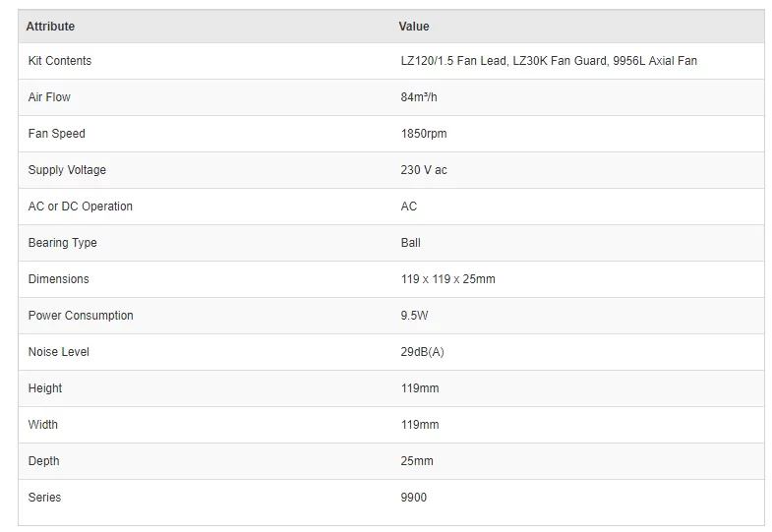Click the 9.5W power value
772x532 pixels.
pyautogui.click(x=414, y=316)
